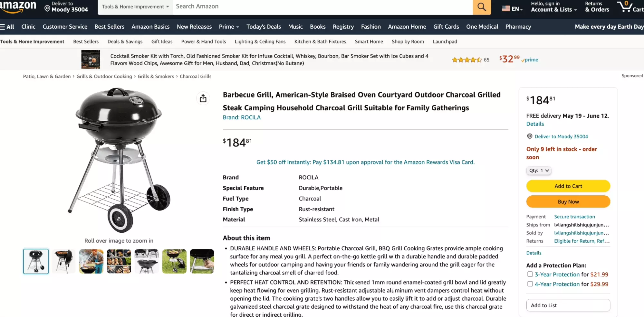Open the Qty quantity dropdown

pos(539,171)
